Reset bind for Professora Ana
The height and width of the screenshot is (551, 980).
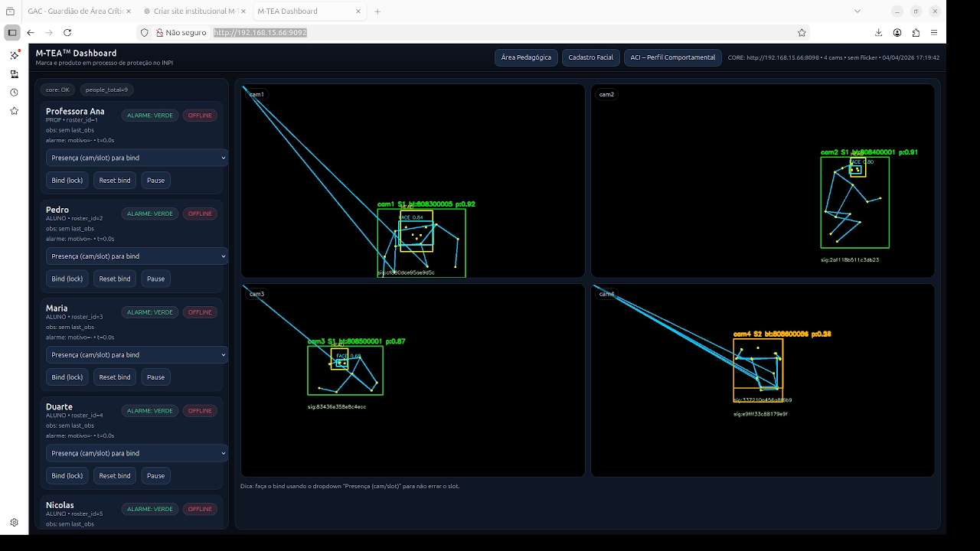(115, 181)
